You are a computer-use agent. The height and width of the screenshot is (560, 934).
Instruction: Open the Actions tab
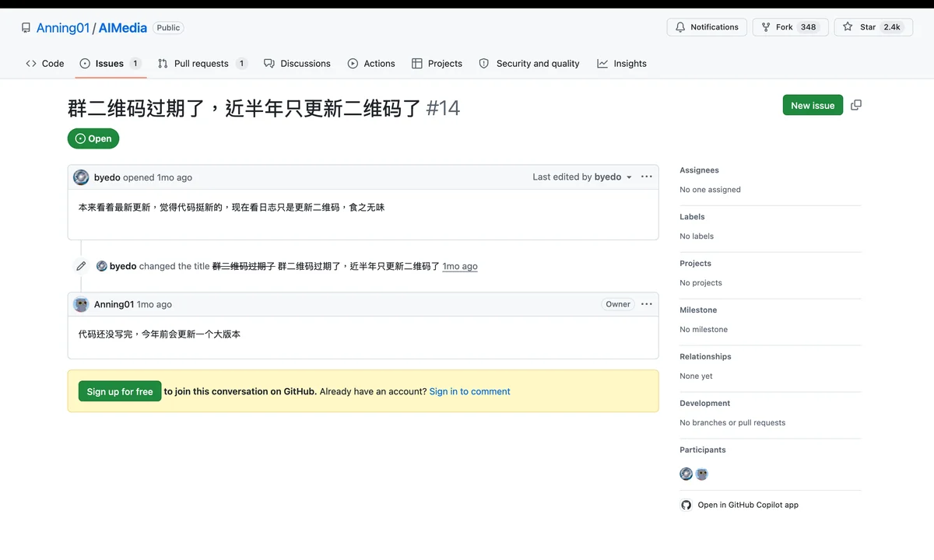pyautogui.click(x=371, y=64)
